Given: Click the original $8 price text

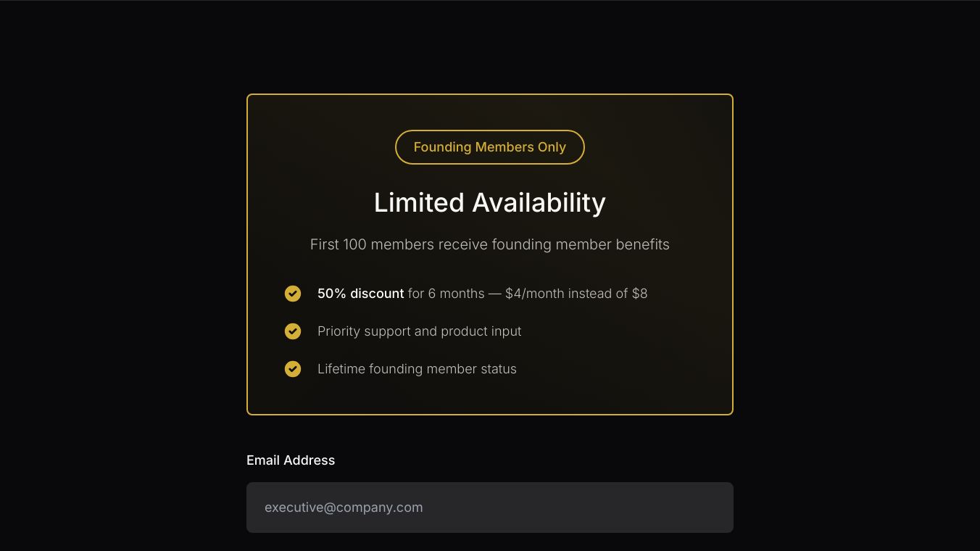Looking at the screenshot, I should pyautogui.click(x=639, y=294).
